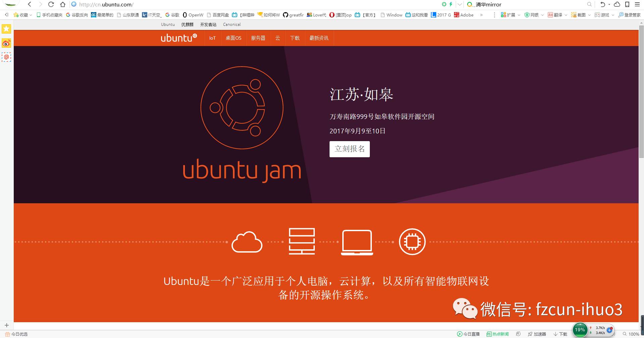Open the mail @ sidebar icon
The width and height of the screenshot is (644, 338).
tap(6, 57)
